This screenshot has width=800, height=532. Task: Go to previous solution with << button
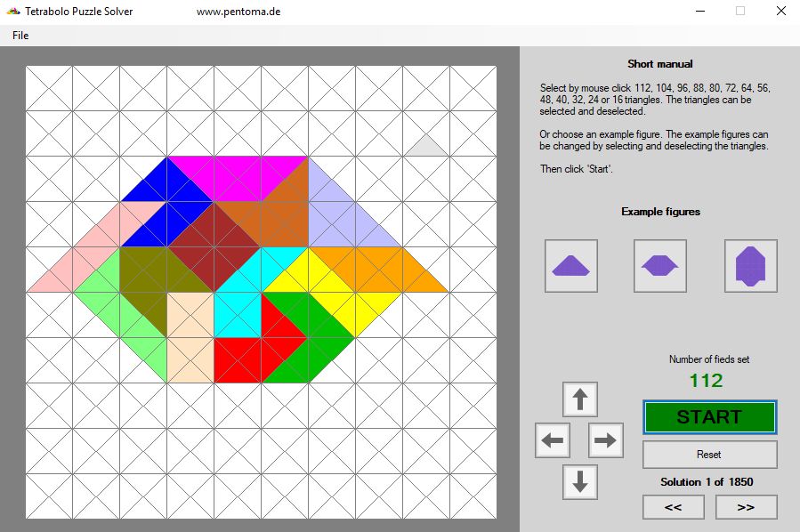(674, 507)
